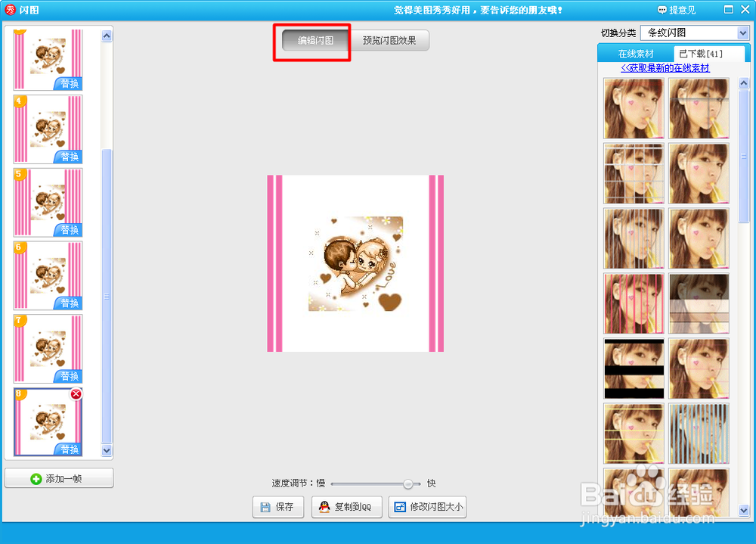This screenshot has height=544, width=756.
Task: Click 替换 on frame 7
Action: (69, 377)
